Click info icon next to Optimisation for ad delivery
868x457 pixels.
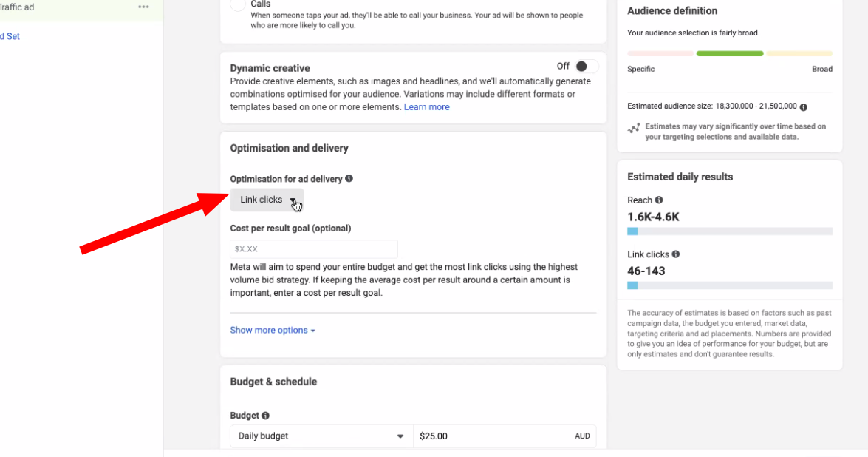pos(349,178)
